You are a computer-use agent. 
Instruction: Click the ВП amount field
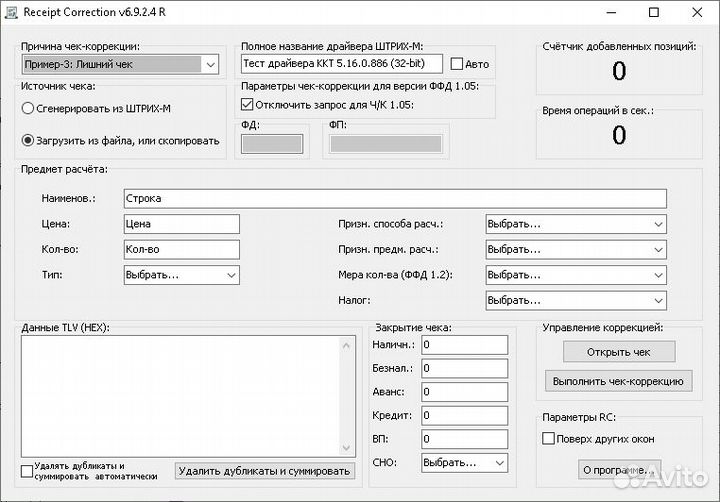point(465,439)
